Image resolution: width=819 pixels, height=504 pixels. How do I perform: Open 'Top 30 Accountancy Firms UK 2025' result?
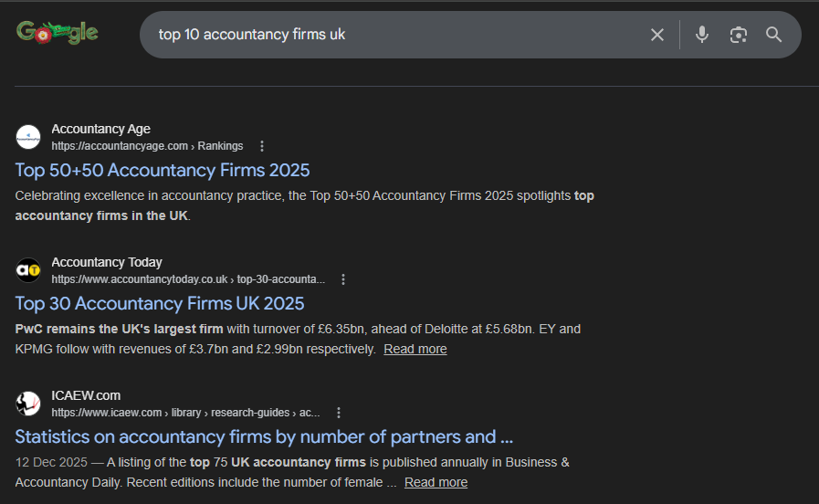tap(159, 303)
